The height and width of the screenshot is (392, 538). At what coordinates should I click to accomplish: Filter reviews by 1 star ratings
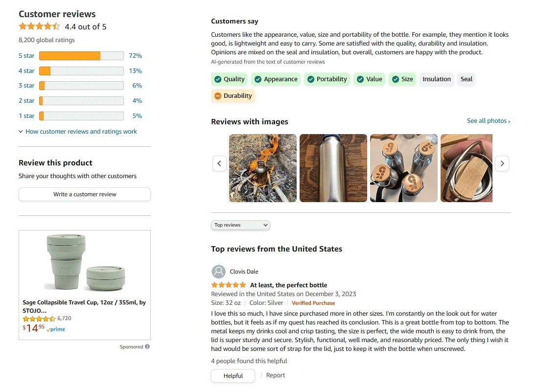coord(26,116)
